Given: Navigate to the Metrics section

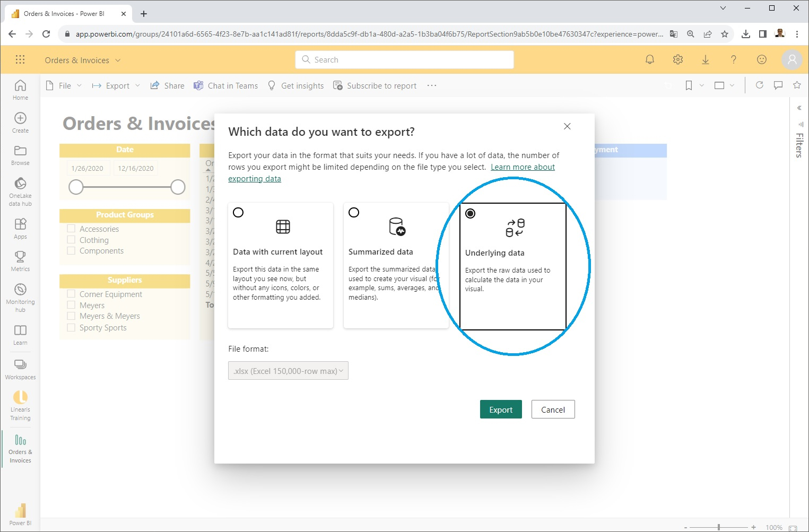Looking at the screenshot, I should pos(20,259).
